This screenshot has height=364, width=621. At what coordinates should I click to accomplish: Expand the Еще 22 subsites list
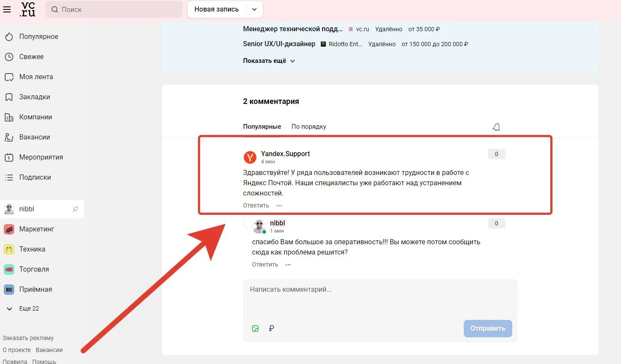(x=23, y=309)
